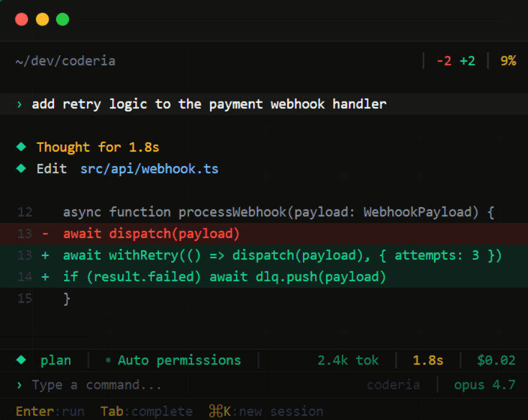
Task: Click the +2 additions counter
Action: tap(468, 61)
